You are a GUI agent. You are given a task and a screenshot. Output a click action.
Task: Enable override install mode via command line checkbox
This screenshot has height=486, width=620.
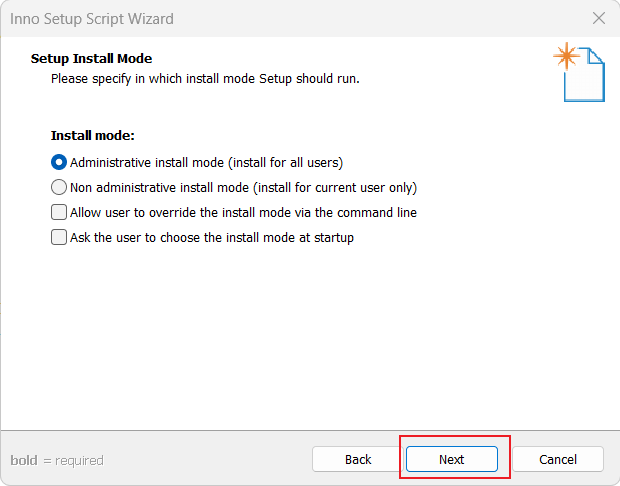tap(59, 212)
